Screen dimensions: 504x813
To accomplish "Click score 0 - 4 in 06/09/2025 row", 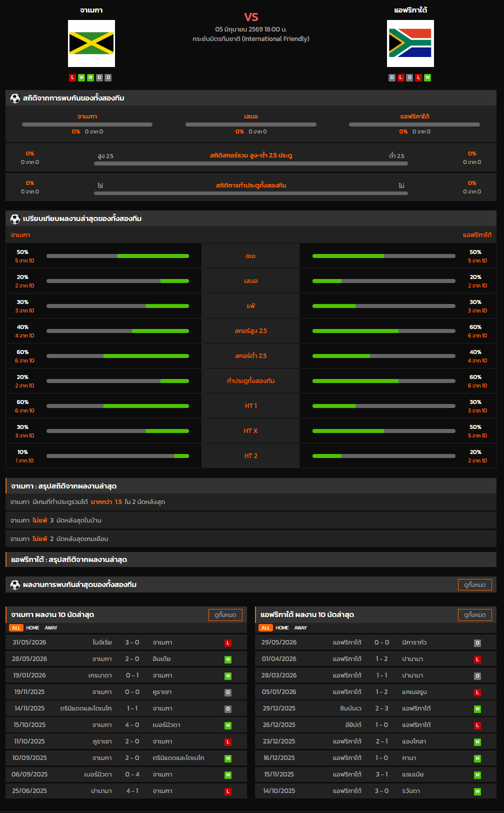I will pos(132,774).
